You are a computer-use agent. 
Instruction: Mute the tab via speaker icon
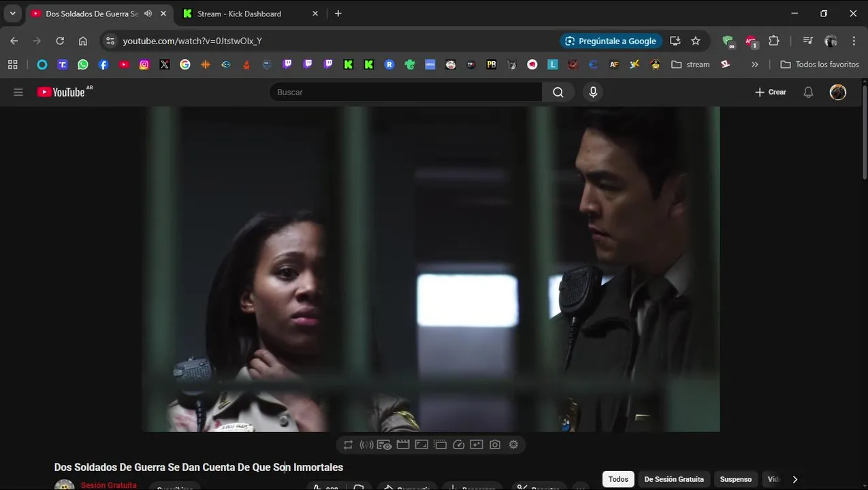(x=148, y=14)
